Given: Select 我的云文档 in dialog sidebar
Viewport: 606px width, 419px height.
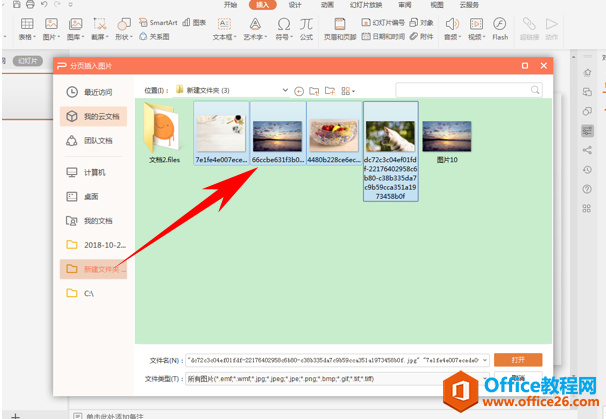Looking at the screenshot, I should point(93,116).
